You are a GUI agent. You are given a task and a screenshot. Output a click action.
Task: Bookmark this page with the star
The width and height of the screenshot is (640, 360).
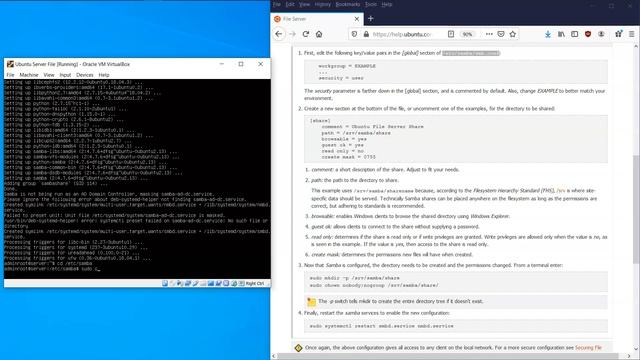[513, 34]
